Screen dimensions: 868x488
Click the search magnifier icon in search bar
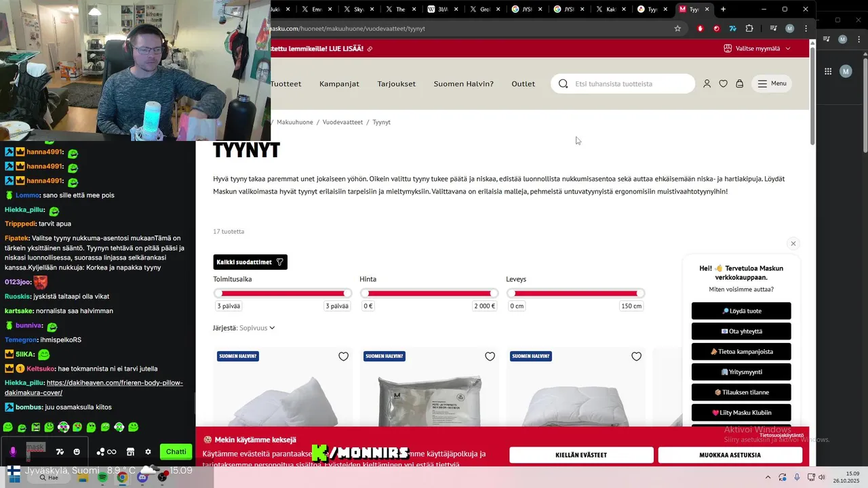coord(563,83)
